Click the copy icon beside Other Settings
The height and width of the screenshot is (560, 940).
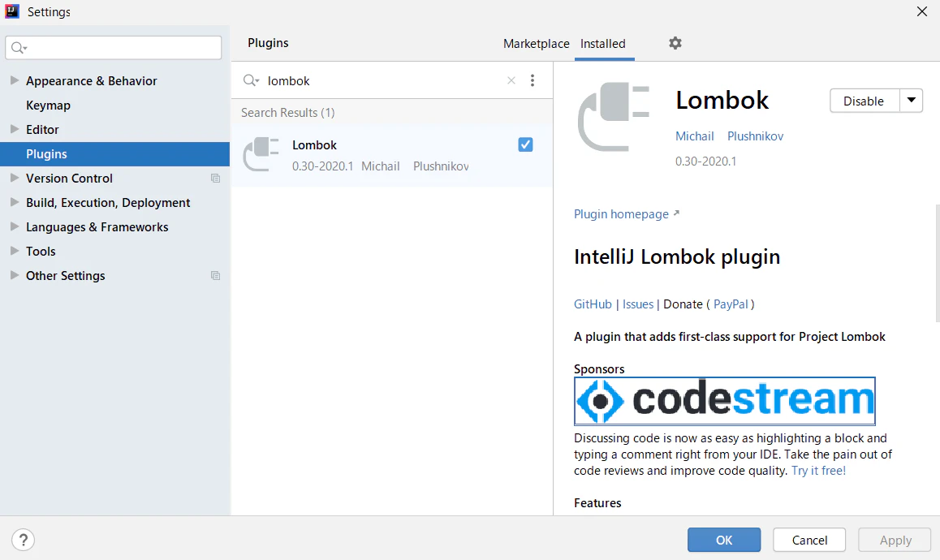215,276
